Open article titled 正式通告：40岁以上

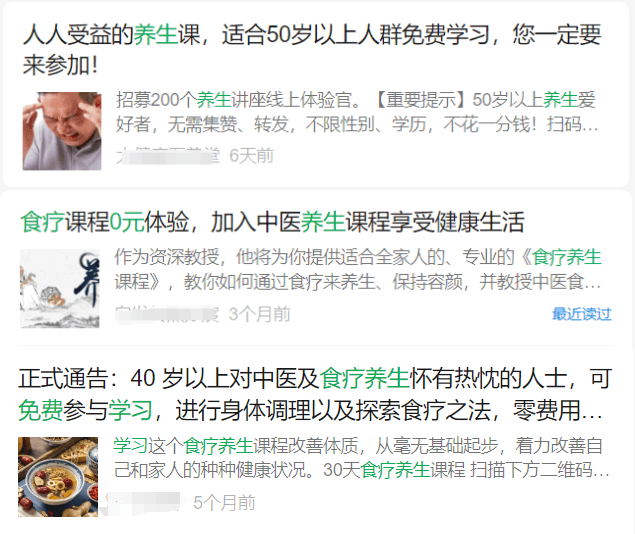click(315, 394)
